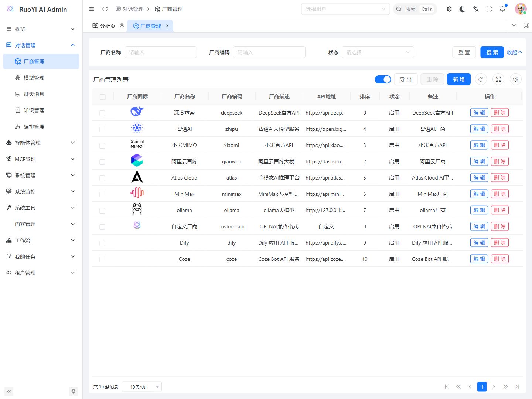Focus the 厂商编码 input field
The image size is (532, 399).
269,52
